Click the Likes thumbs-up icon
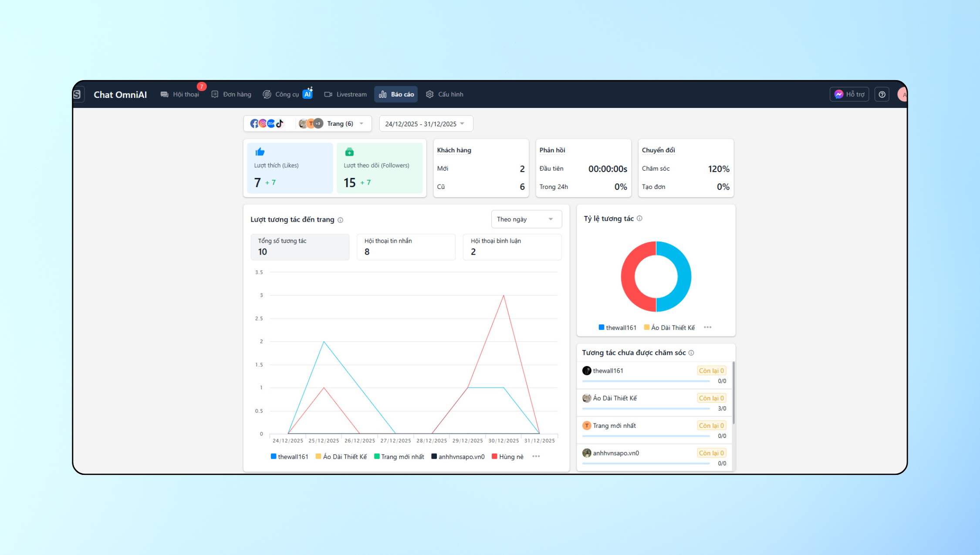Viewport: 980px width, 555px height. click(260, 151)
